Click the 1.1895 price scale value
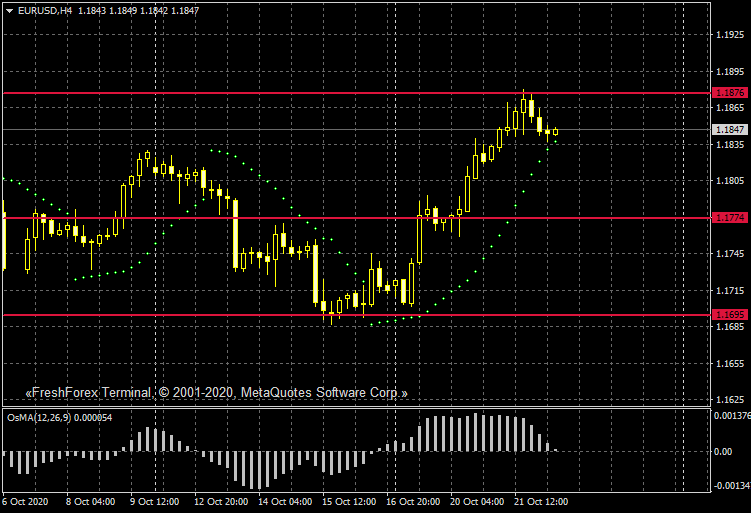Viewport: 751px width, 513px height. (730, 71)
